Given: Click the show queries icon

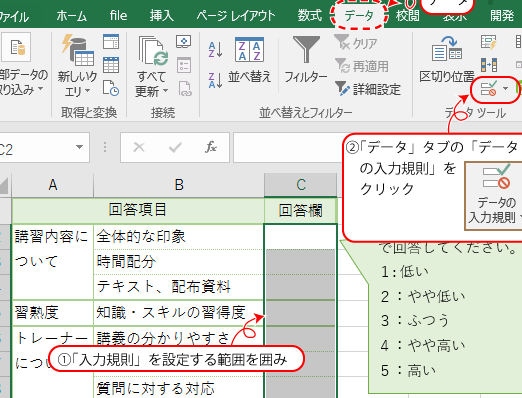Looking at the screenshot, I should (x=111, y=42).
